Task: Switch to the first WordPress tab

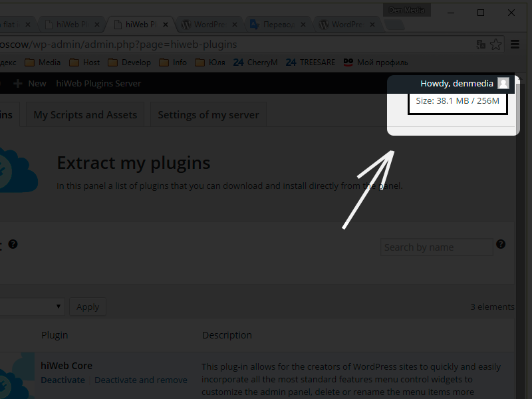Action: (x=209, y=25)
